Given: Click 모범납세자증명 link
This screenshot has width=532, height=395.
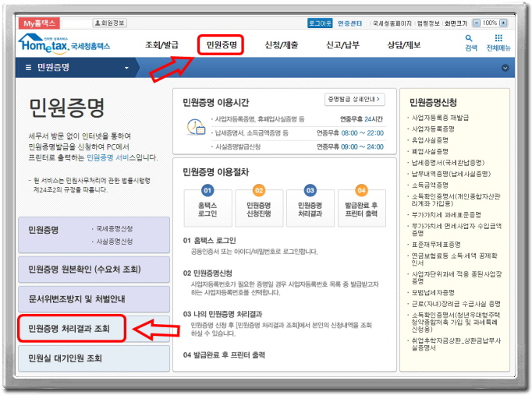Looking at the screenshot, I should [x=433, y=292].
